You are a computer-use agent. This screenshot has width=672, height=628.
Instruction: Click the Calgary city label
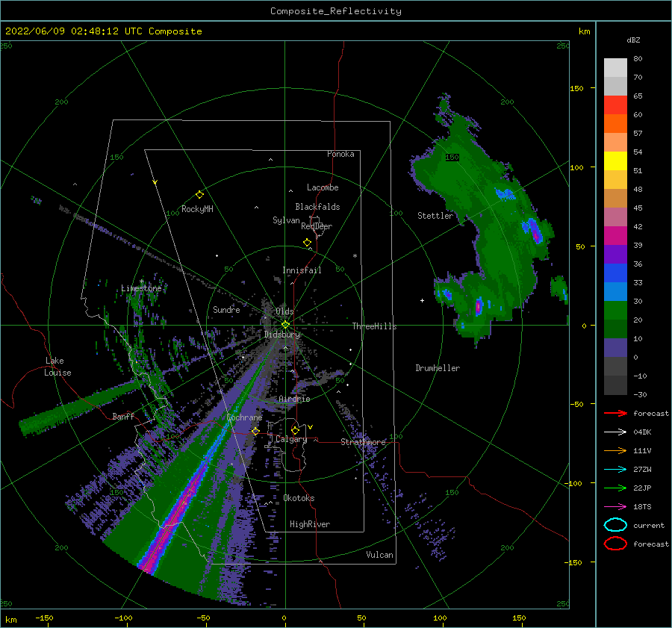coord(291,439)
